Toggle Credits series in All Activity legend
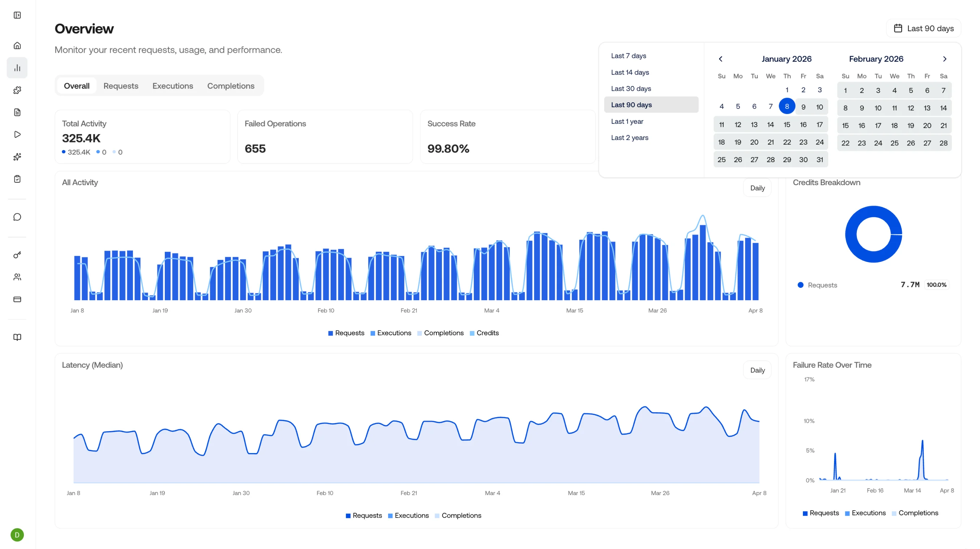Viewport: 980px width, 549px height. click(x=484, y=333)
